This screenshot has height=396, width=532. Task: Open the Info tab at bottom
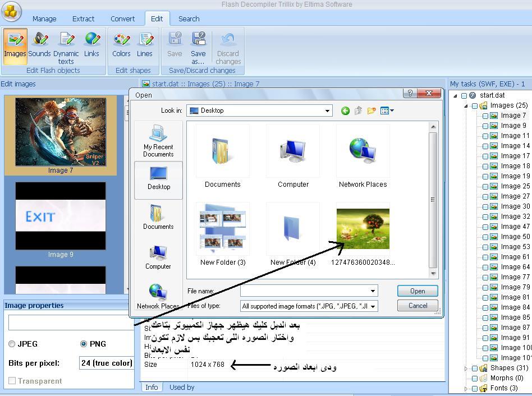tap(152, 387)
